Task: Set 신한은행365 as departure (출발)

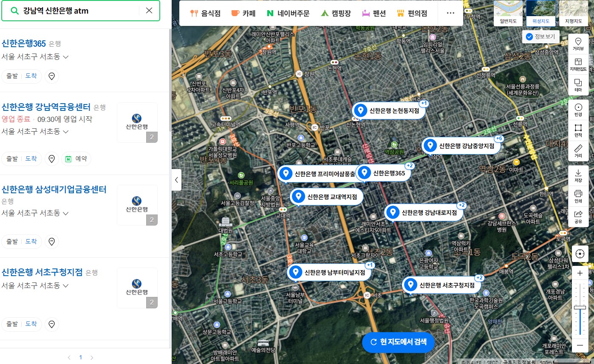Action: [x=12, y=76]
